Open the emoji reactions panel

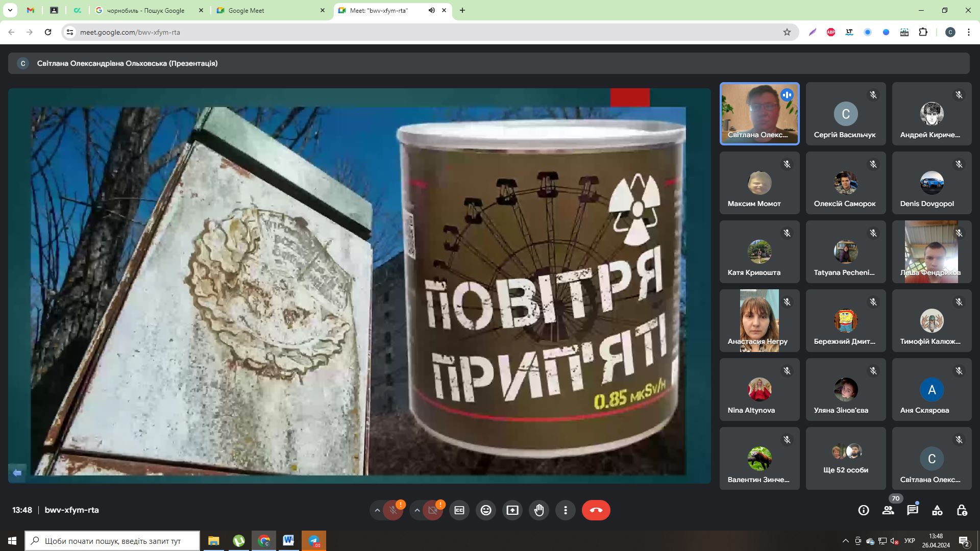tap(486, 510)
